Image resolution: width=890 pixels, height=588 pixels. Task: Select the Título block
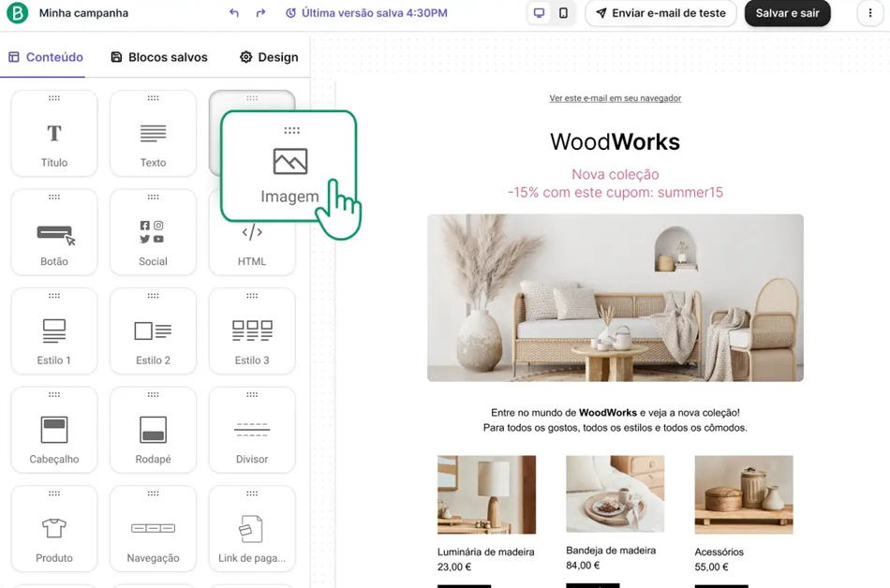[x=54, y=133]
